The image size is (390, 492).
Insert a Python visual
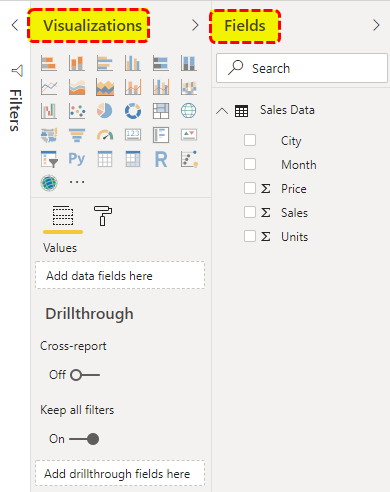click(77, 159)
